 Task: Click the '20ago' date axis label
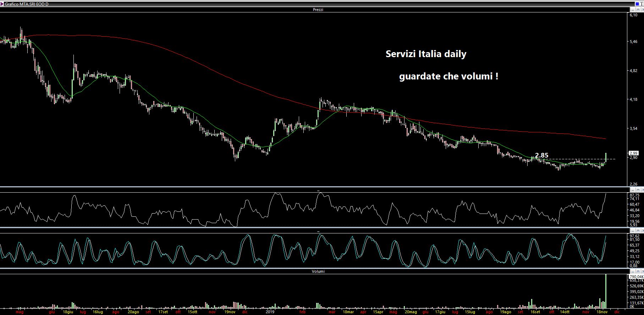(x=133, y=312)
